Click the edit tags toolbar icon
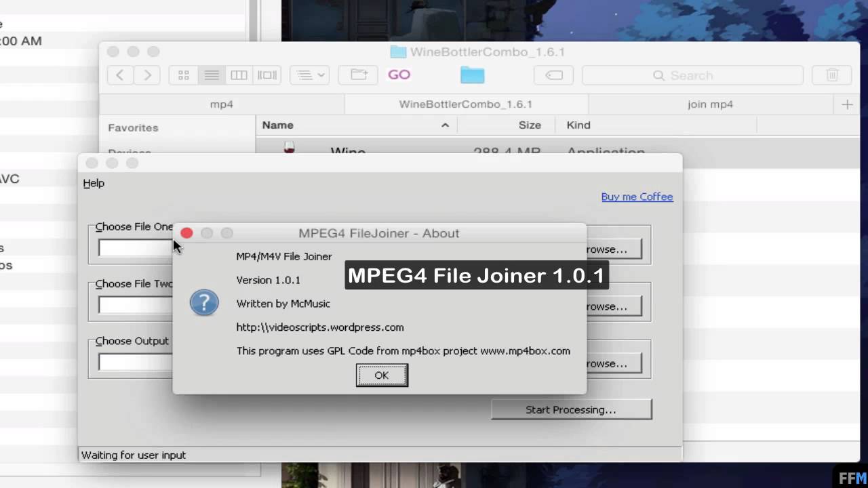Image resolution: width=868 pixels, height=488 pixels. coord(554,75)
